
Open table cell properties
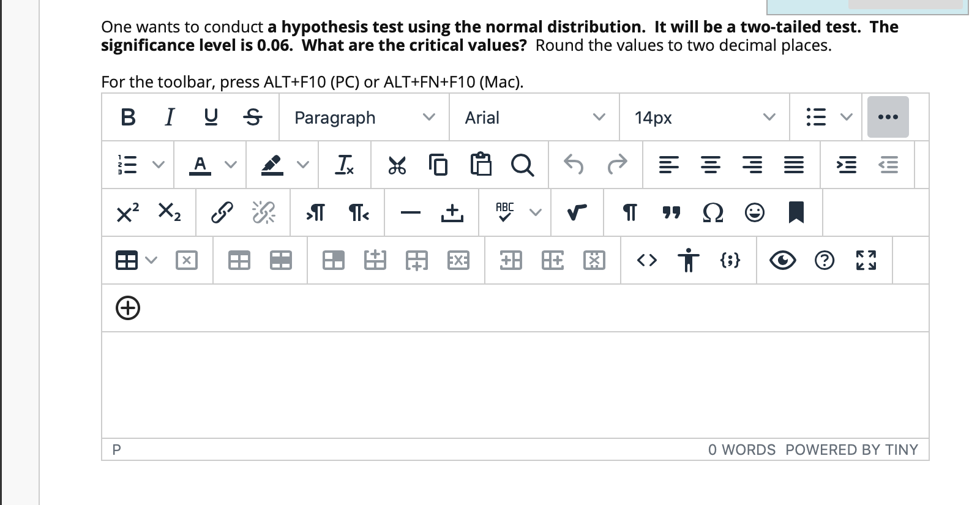coord(334,260)
